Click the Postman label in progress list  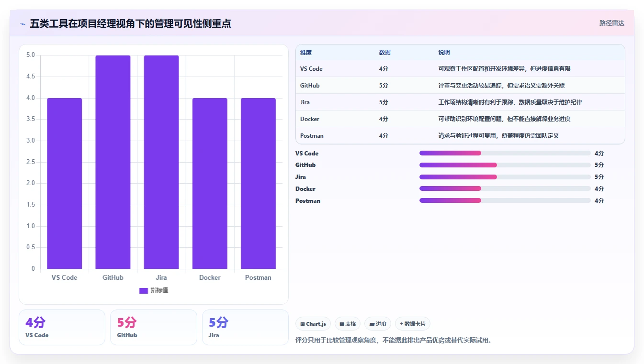[308, 201]
